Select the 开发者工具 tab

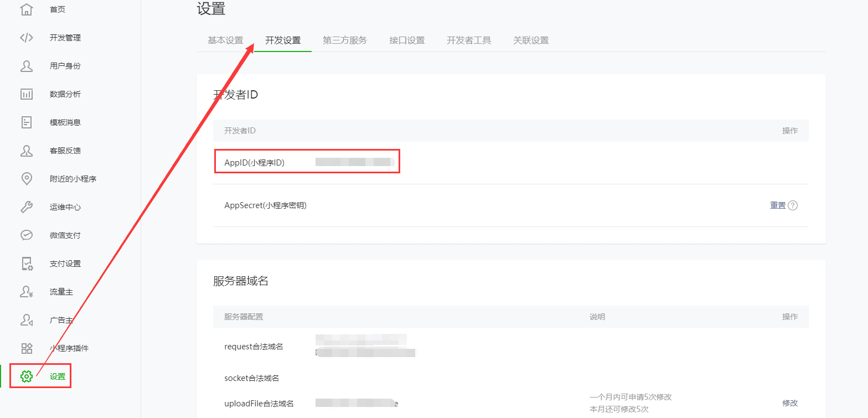(x=469, y=40)
